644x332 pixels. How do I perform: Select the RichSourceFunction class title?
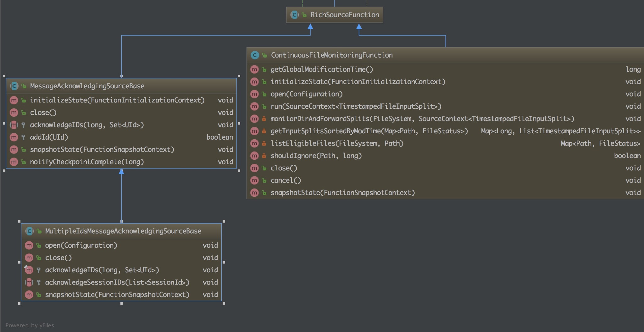pyautogui.click(x=345, y=15)
